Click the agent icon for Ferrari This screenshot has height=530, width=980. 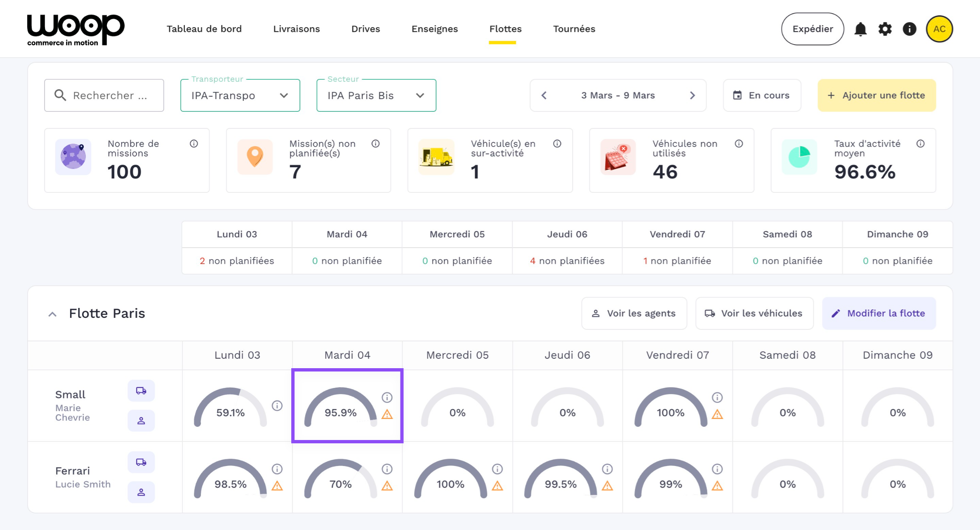141,492
